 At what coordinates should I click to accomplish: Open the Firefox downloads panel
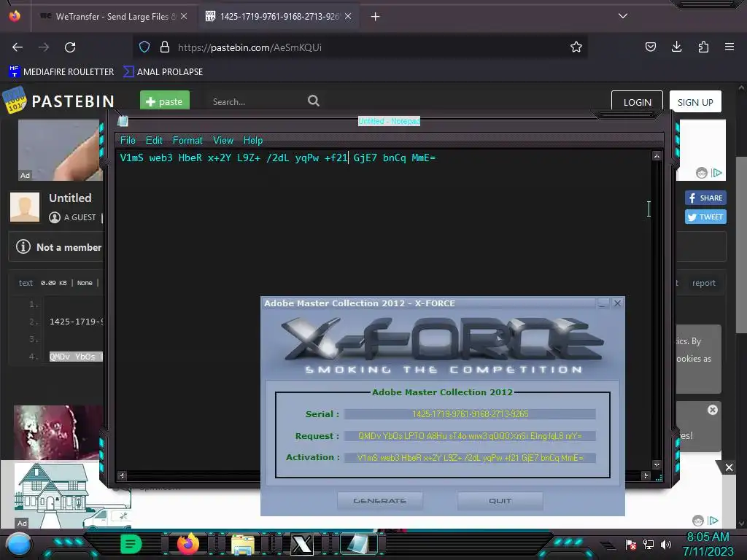[676, 47]
